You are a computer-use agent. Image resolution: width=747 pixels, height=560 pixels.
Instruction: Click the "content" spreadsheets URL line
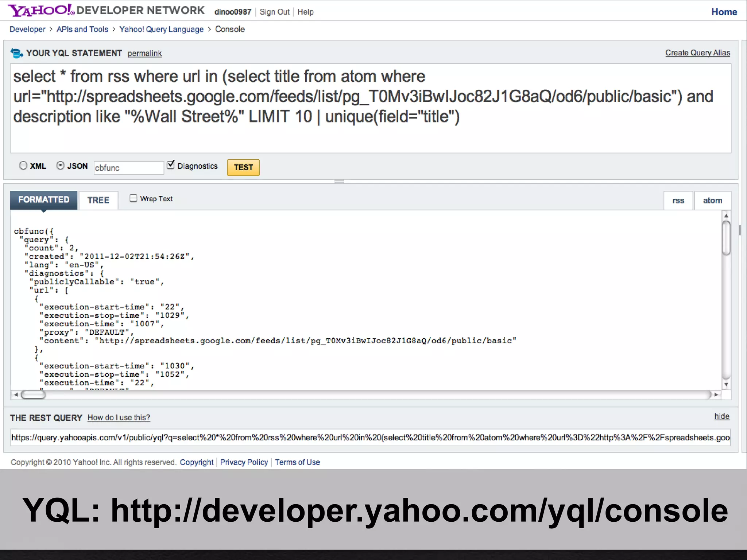tap(278, 341)
